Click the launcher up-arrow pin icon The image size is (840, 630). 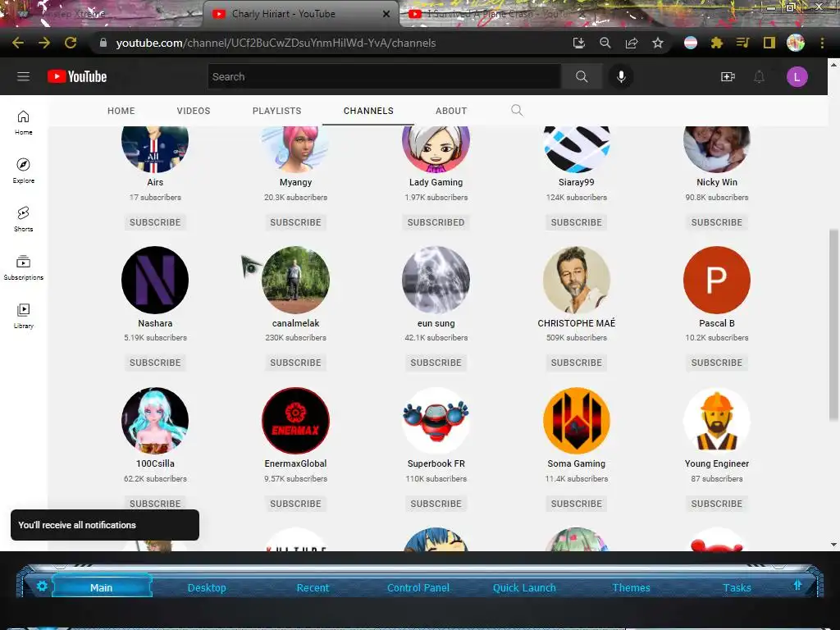click(x=797, y=585)
